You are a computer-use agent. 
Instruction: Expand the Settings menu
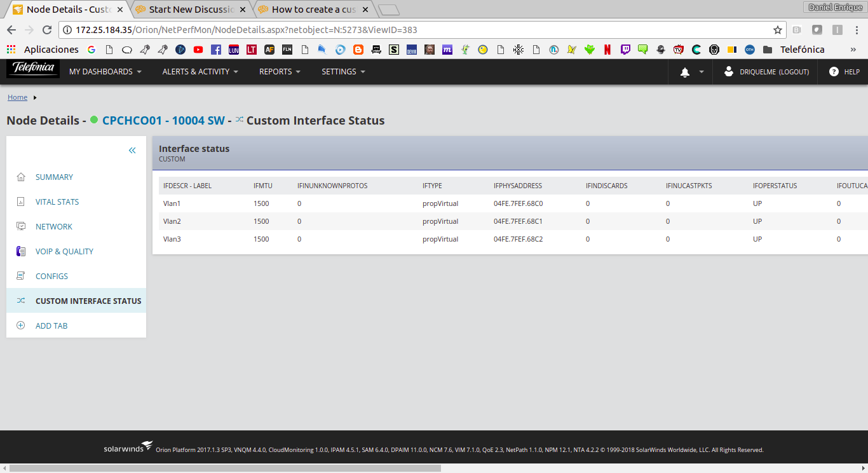point(344,72)
